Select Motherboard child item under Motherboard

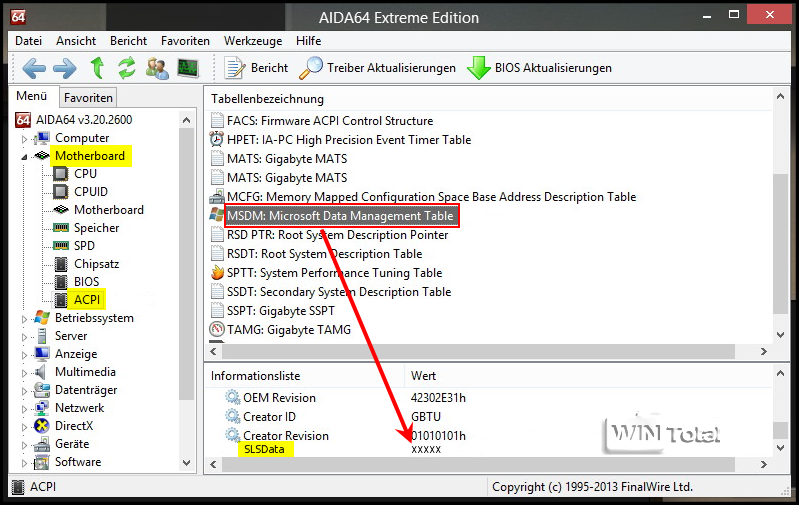109,209
